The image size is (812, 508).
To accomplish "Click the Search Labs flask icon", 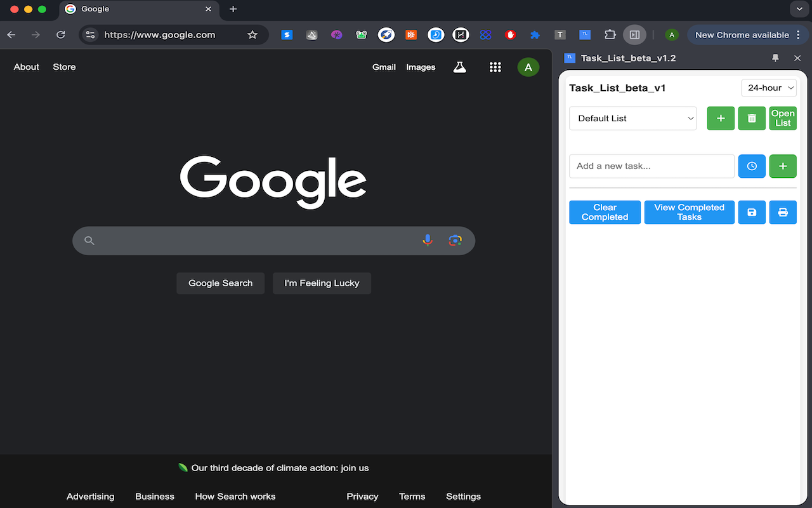I will (460, 67).
